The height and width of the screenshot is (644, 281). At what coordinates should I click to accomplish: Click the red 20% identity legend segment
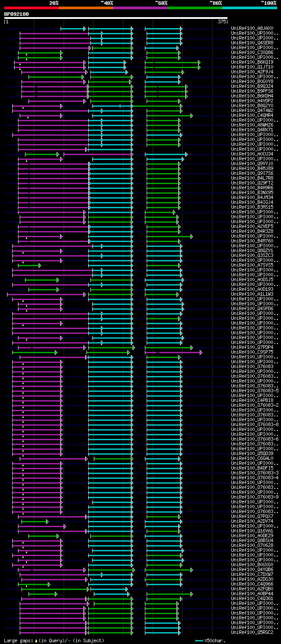click(x=32, y=8)
